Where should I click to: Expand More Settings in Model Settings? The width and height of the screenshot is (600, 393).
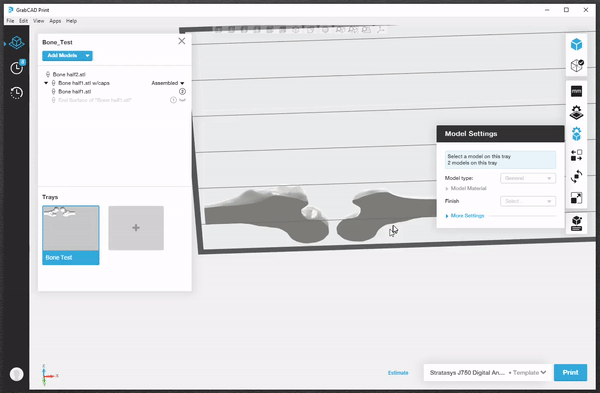[465, 216]
